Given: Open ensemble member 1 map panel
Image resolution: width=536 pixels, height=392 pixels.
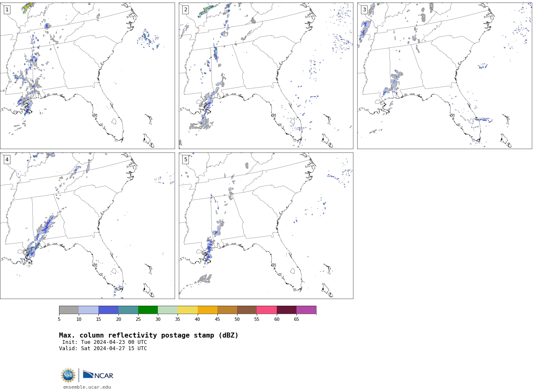Looking at the screenshot, I should [x=87, y=76].
